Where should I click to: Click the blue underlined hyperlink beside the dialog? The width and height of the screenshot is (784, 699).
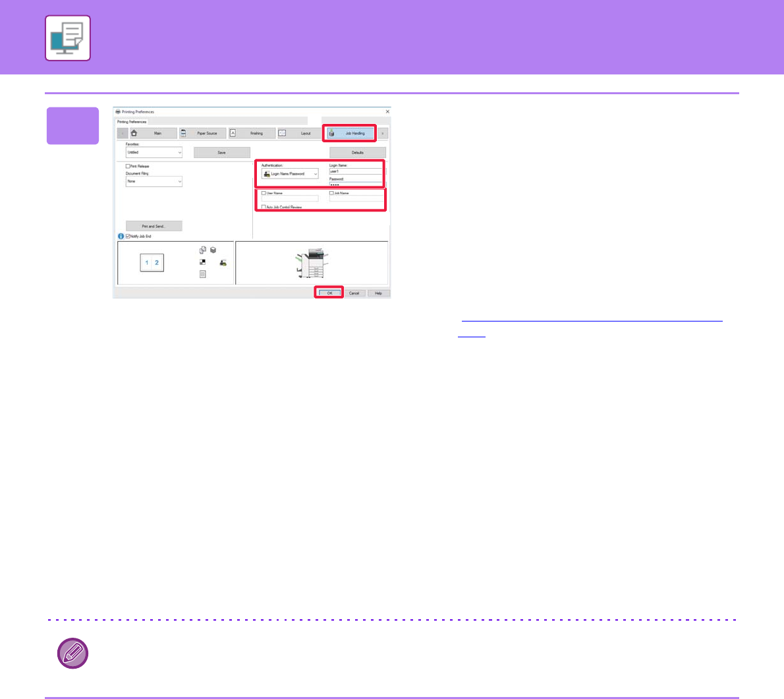pos(592,320)
